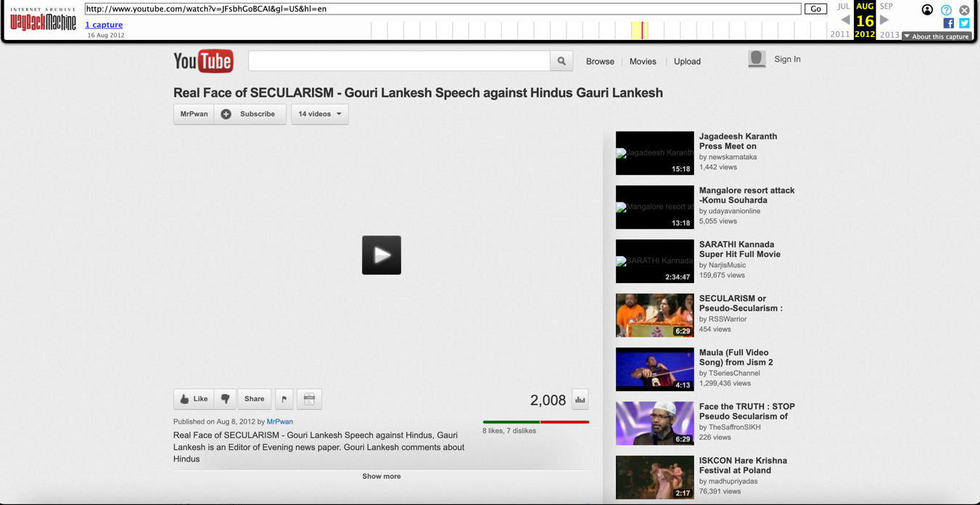Flag the video for reporting
Image resolution: width=980 pixels, height=505 pixels.
[284, 398]
